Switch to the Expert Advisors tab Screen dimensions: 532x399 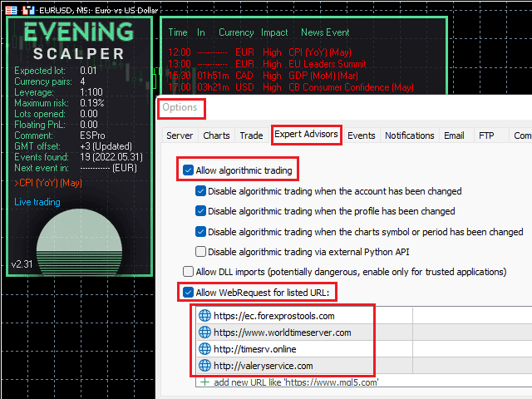pyautogui.click(x=305, y=135)
